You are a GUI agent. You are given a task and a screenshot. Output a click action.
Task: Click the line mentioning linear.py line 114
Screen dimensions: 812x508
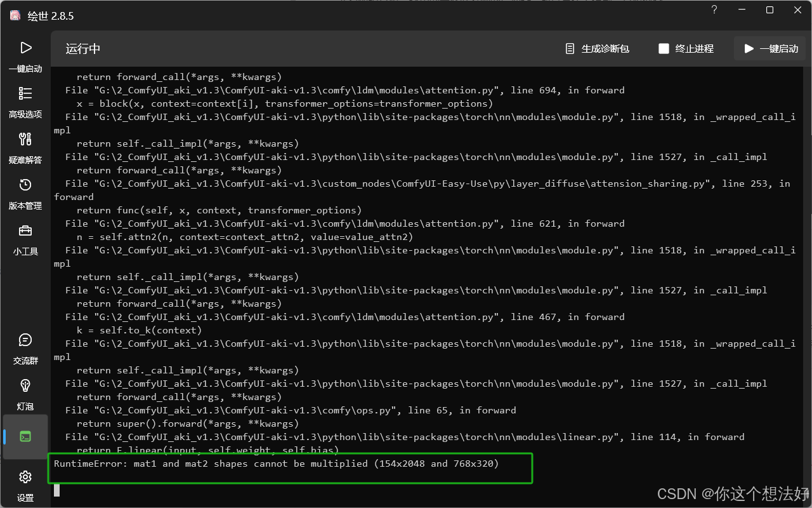405,437
